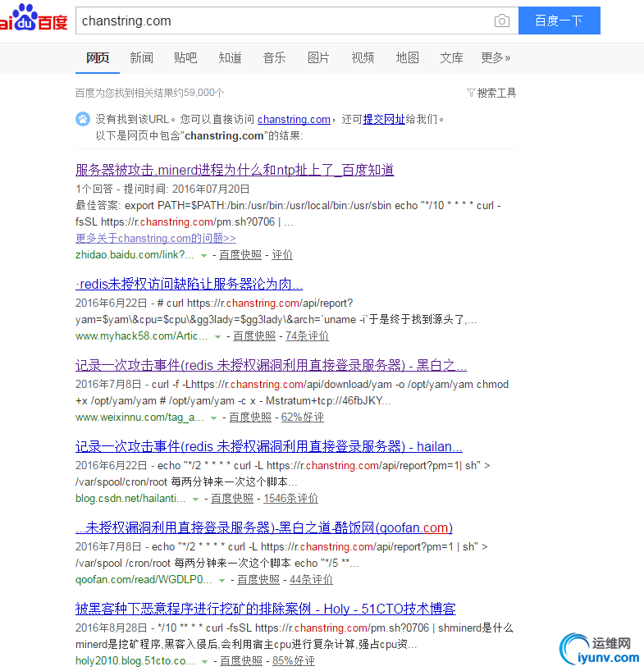Switch to the 新闻 tab
Screen dimensions: 644x671
click(142, 57)
